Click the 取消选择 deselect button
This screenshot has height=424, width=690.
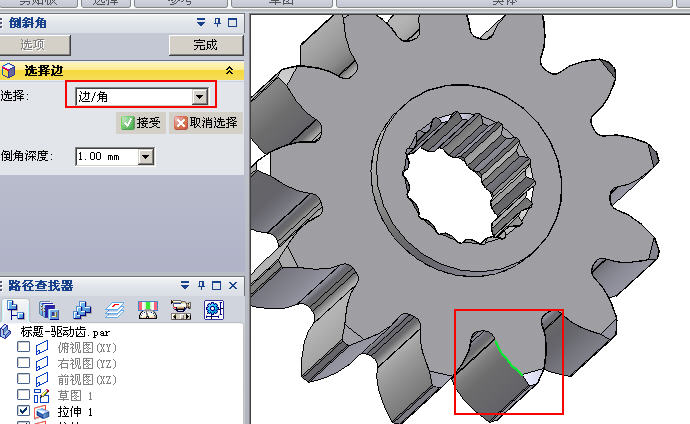pos(206,123)
